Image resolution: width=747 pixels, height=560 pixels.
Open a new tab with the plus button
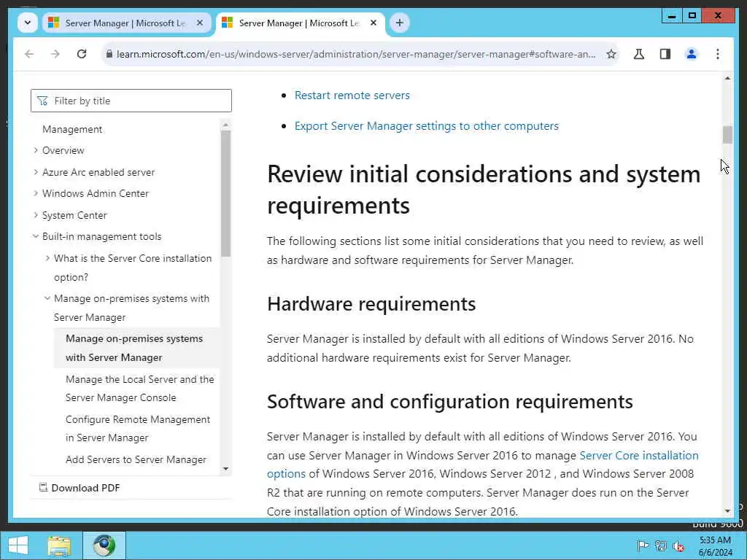(399, 23)
